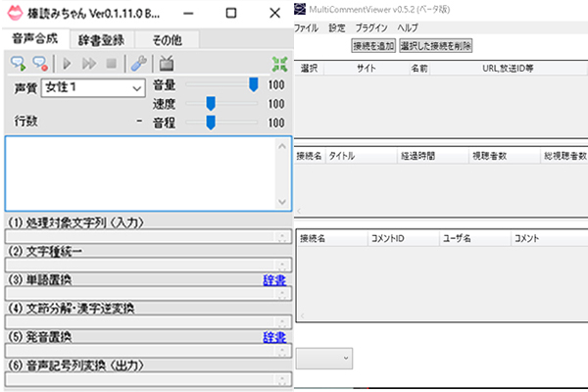Click the (6) 音声記号列変換 output field
The width and height of the screenshot is (588, 392).
[x=148, y=379]
